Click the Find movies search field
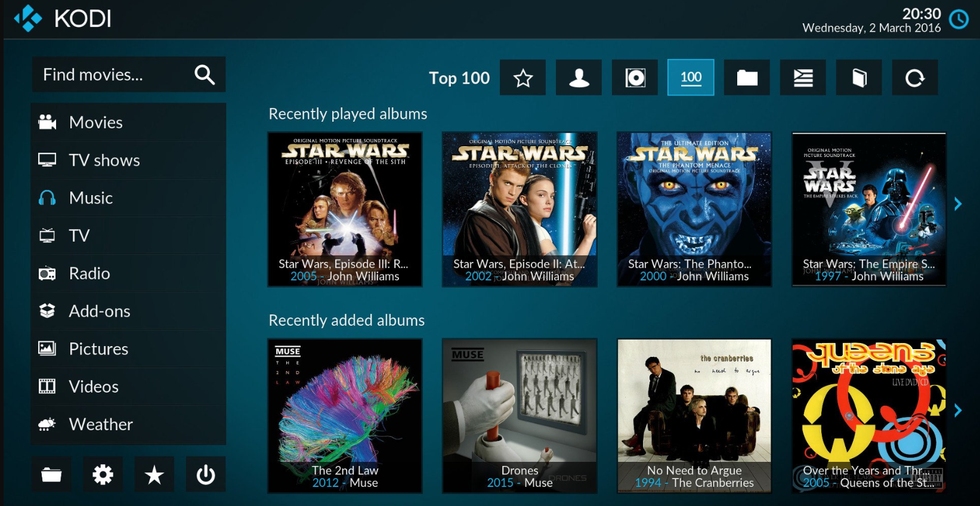The image size is (980, 506). (129, 75)
